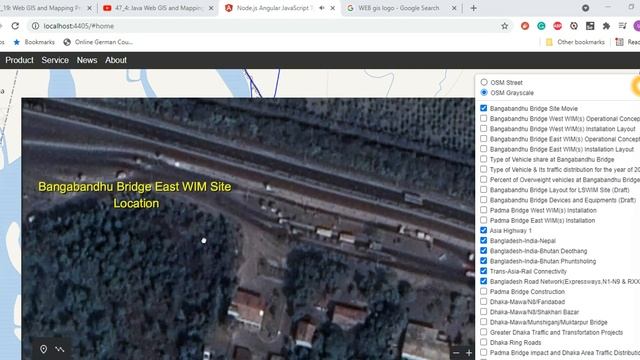Click the Bangabandhu Bridge East WIM site image
The height and width of the screenshot is (360, 640).
(248, 229)
